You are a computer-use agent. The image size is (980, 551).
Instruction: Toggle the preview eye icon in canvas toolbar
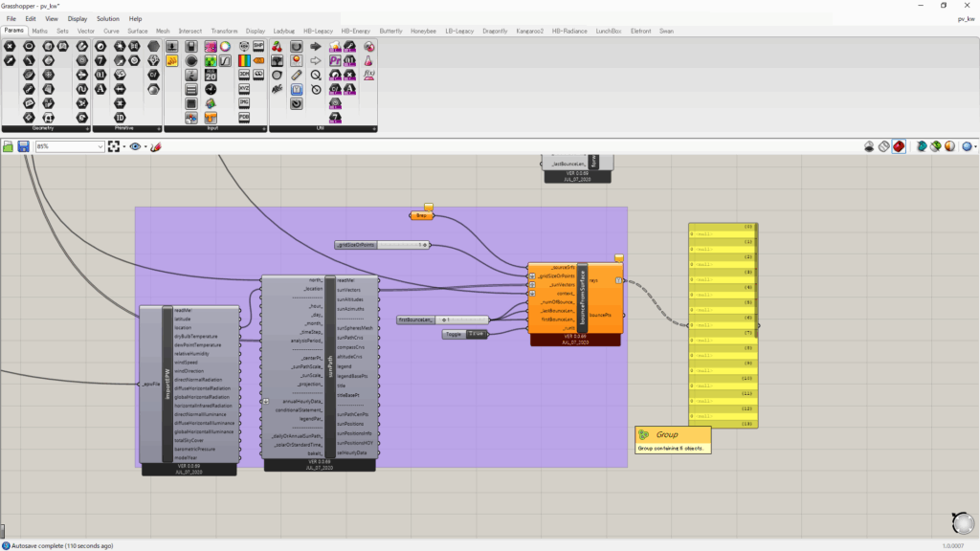pos(136,146)
